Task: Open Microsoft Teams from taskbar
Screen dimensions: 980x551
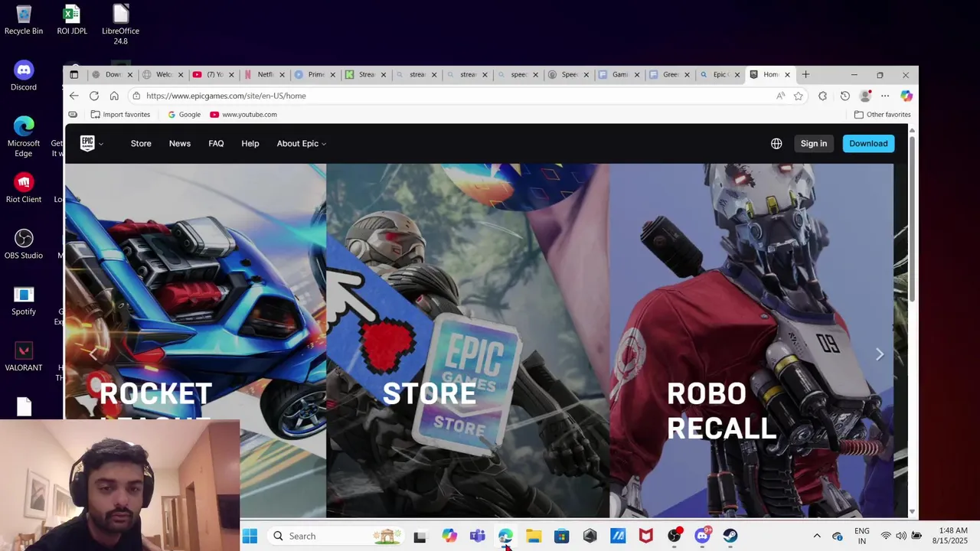Action: click(x=478, y=536)
